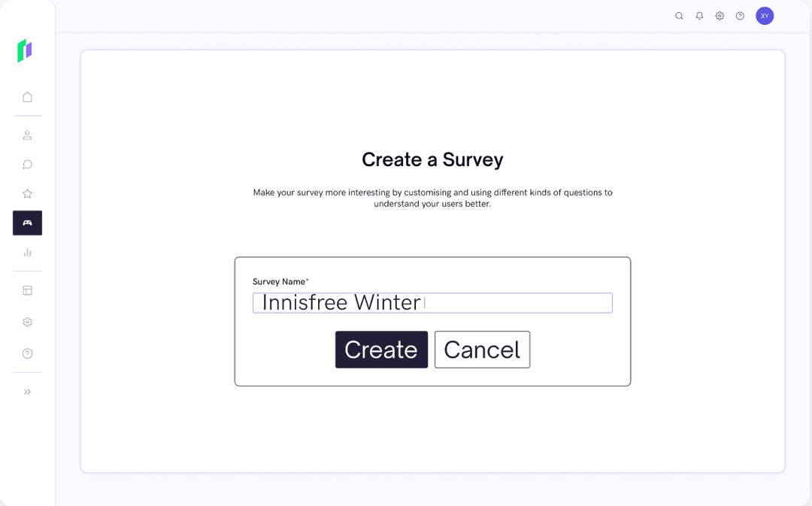Click the search icon in top bar

(679, 16)
